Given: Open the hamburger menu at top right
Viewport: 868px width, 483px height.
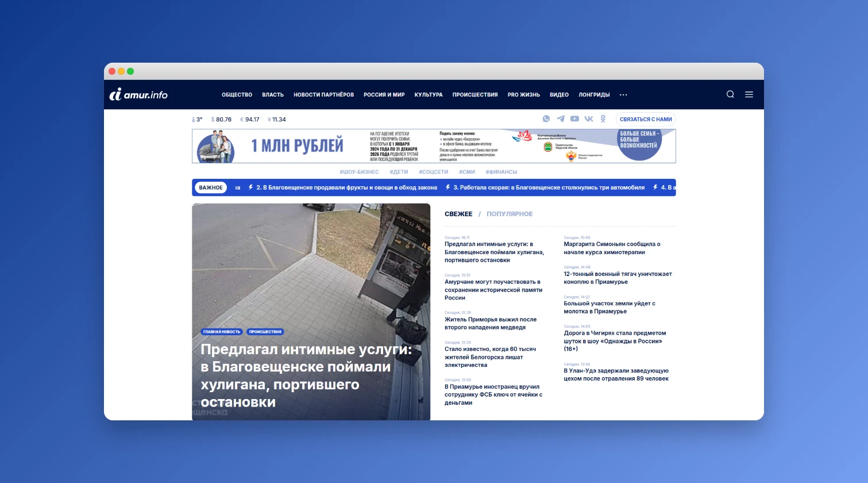Looking at the screenshot, I should coord(749,94).
